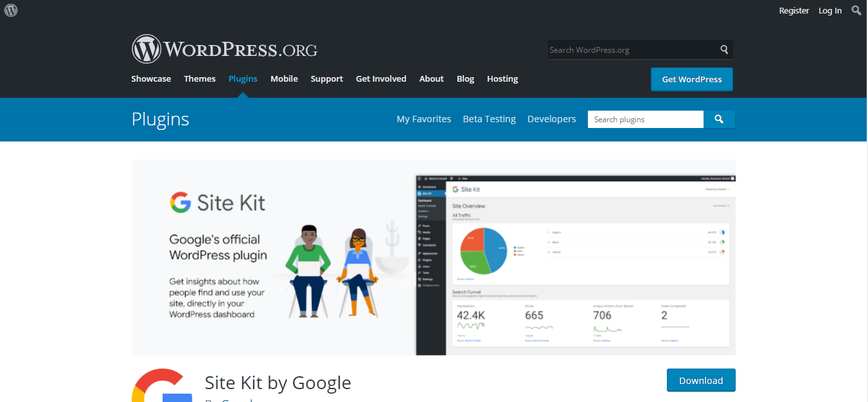Focus the Search plugins input field
This screenshot has width=868, height=402.
click(646, 119)
